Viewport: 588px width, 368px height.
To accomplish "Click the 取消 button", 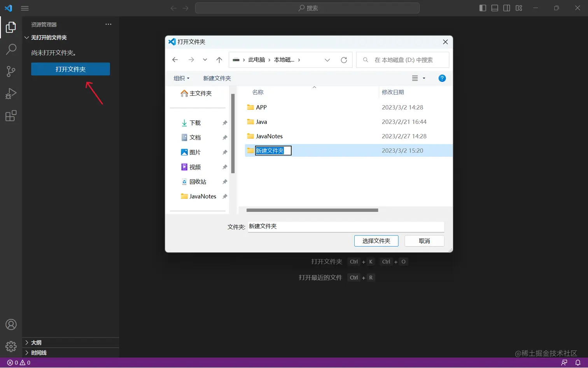I will pyautogui.click(x=424, y=241).
